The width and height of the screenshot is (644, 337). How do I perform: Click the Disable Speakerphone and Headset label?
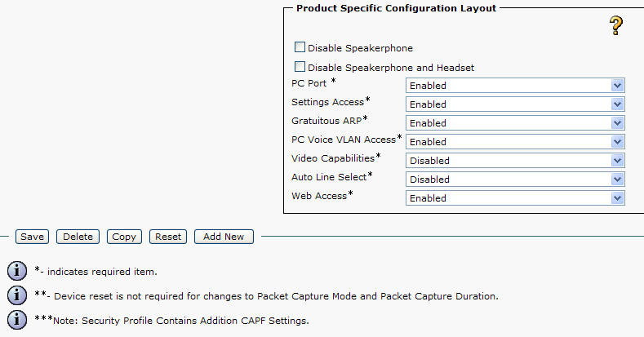(x=391, y=68)
